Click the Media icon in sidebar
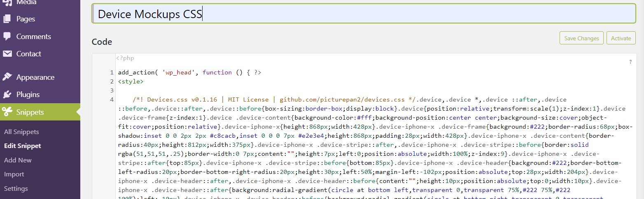Screen dimensions: 644x199 (x=7, y=2)
